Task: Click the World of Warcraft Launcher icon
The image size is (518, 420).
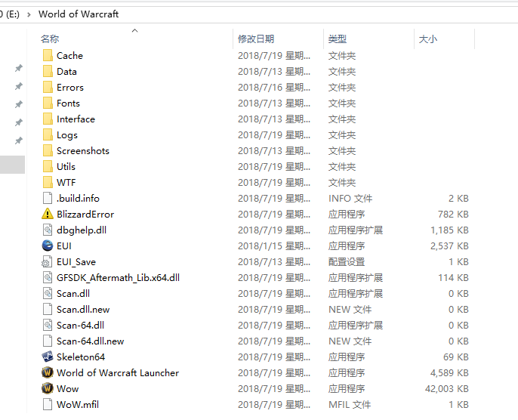Action: 48,372
